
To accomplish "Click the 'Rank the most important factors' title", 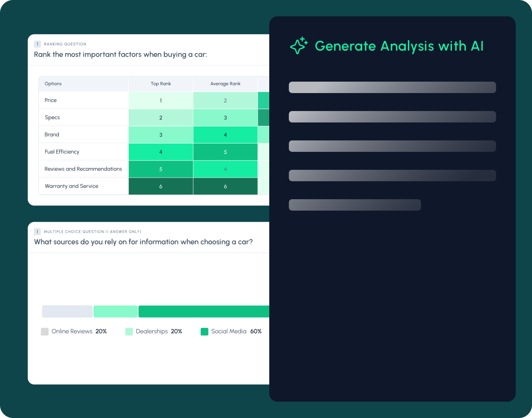I will 120,55.
